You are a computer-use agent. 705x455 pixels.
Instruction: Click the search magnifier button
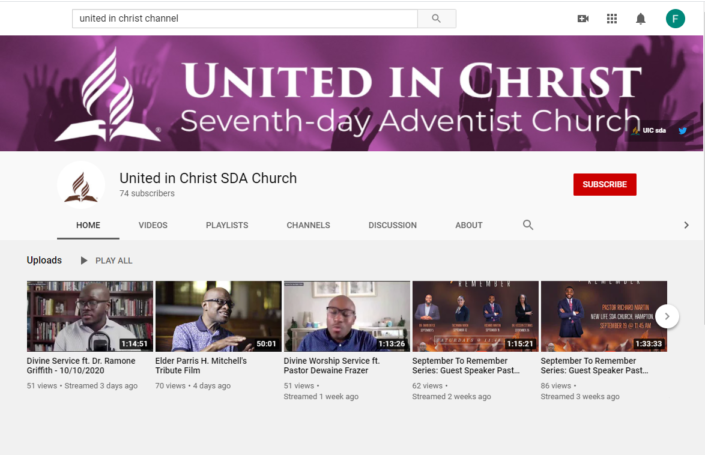[436, 18]
